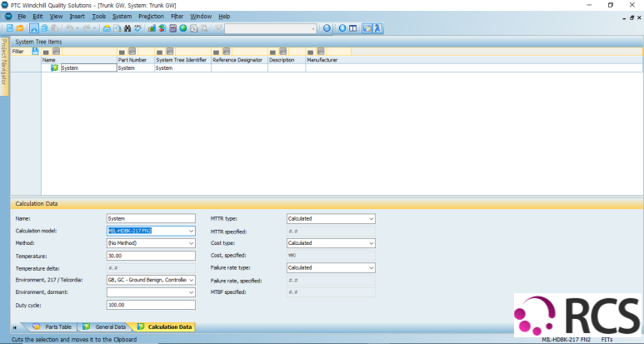The width and height of the screenshot is (644, 344).
Task: Click System tree item icon
Action: point(54,67)
